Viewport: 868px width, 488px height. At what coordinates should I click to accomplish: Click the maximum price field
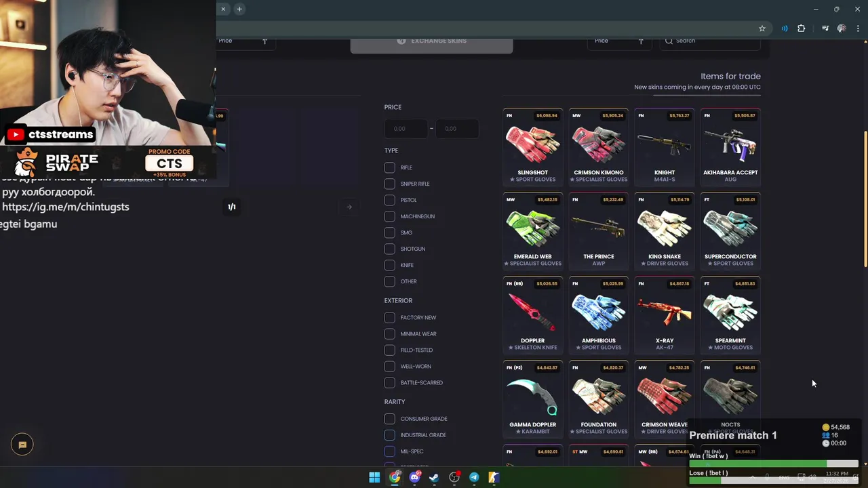(457, 129)
